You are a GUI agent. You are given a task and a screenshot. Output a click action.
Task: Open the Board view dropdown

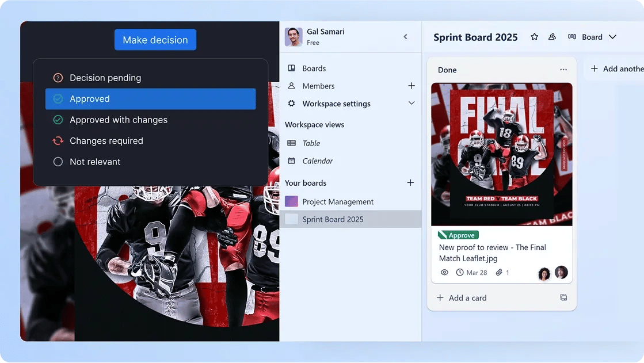coord(592,37)
